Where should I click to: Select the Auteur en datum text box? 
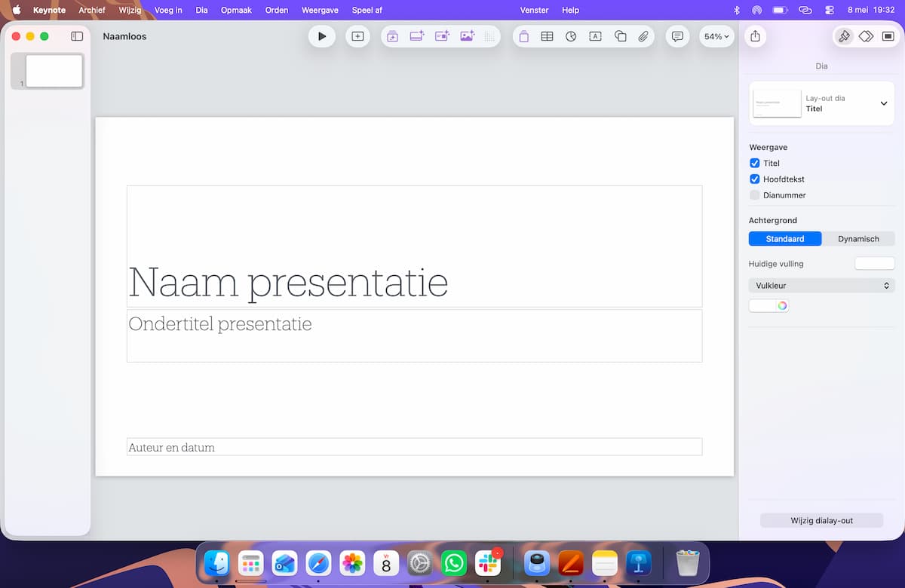[x=414, y=447]
